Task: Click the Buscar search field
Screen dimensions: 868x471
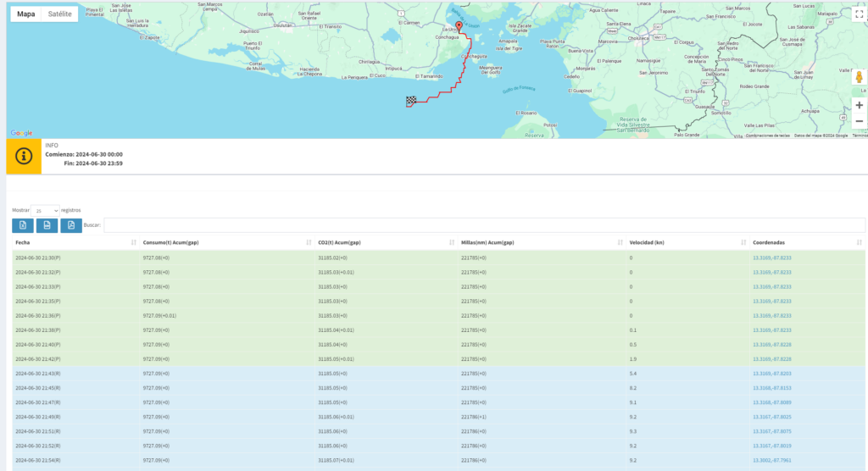Action: (x=483, y=225)
